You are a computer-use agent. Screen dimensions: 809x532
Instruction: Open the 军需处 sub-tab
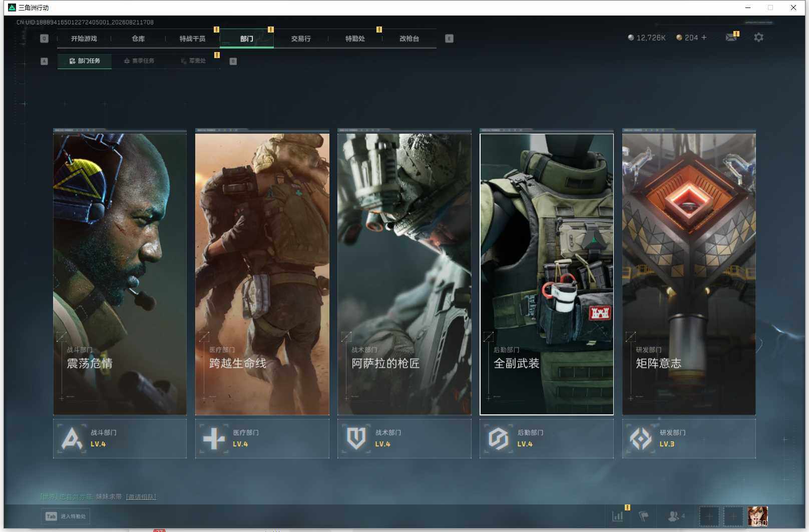pyautogui.click(x=193, y=61)
